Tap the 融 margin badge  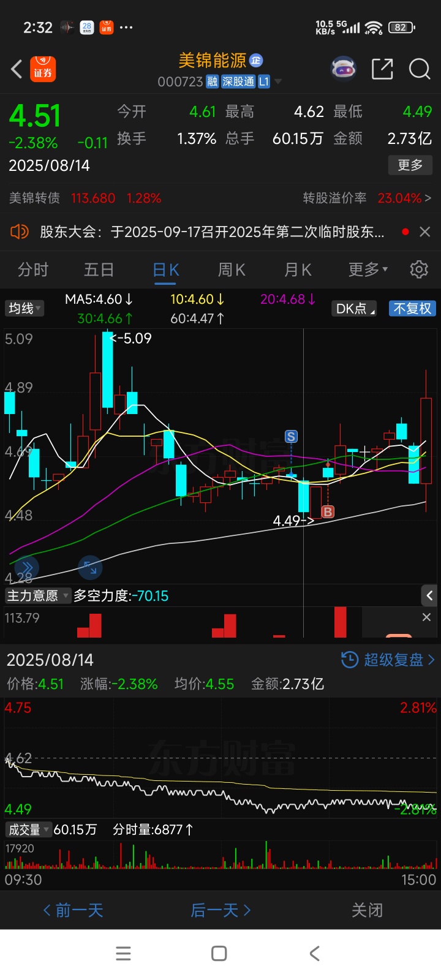coord(212,81)
